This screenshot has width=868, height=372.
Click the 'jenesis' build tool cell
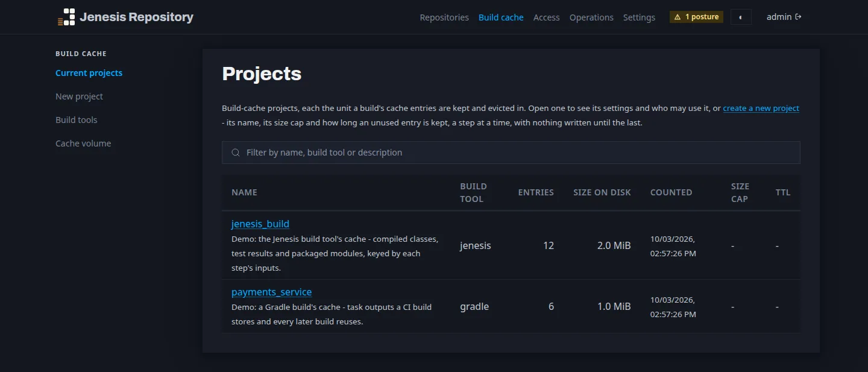tap(476, 246)
